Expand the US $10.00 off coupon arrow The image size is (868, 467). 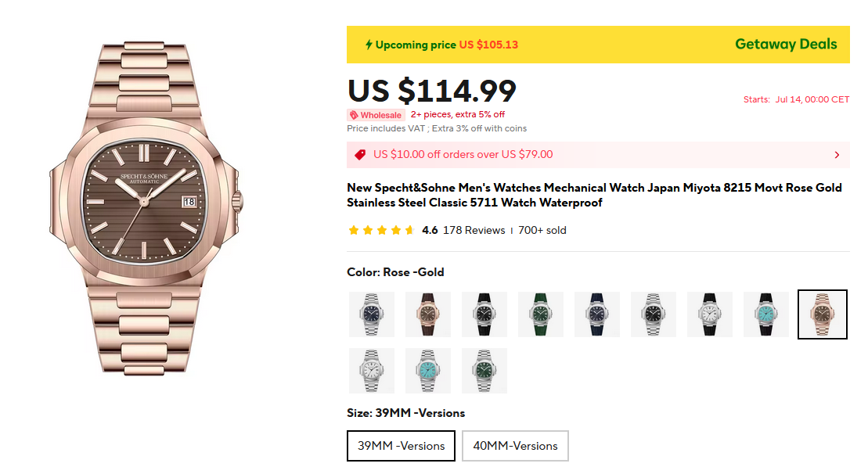(x=837, y=155)
